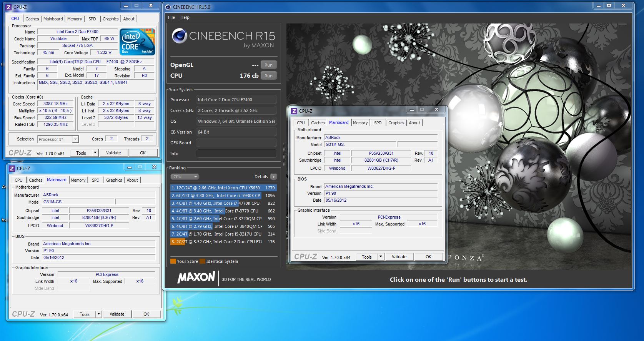The width and height of the screenshot is (644, 341).
Task: Open the Tools arrow in CPU-Z CPU-tab window
Action: click(x=95, y=153)
